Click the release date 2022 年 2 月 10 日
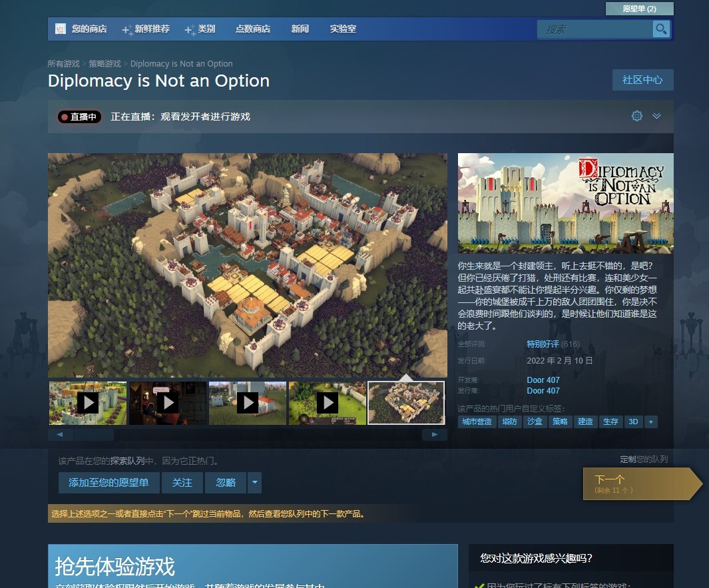Image resolution: width=709 pixels, height=588 pixels. [x=559, y=360]
